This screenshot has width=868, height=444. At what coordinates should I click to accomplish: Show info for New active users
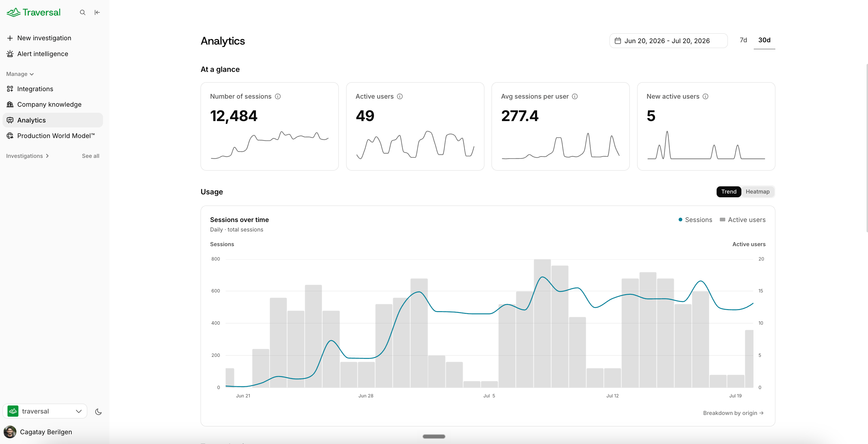click(x=705, y=96)
